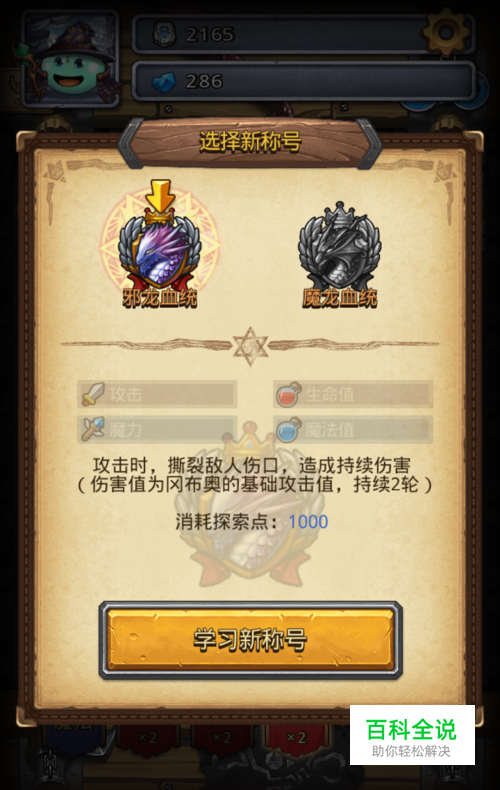This screenshot has width=500, height=790.
Task: Click the 攻击 stat label bar
Action: (157, 394)
